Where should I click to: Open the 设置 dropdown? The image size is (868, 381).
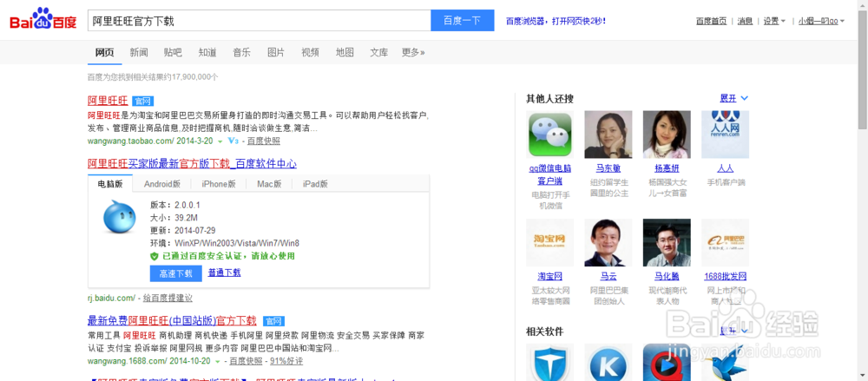pos(774,21)
